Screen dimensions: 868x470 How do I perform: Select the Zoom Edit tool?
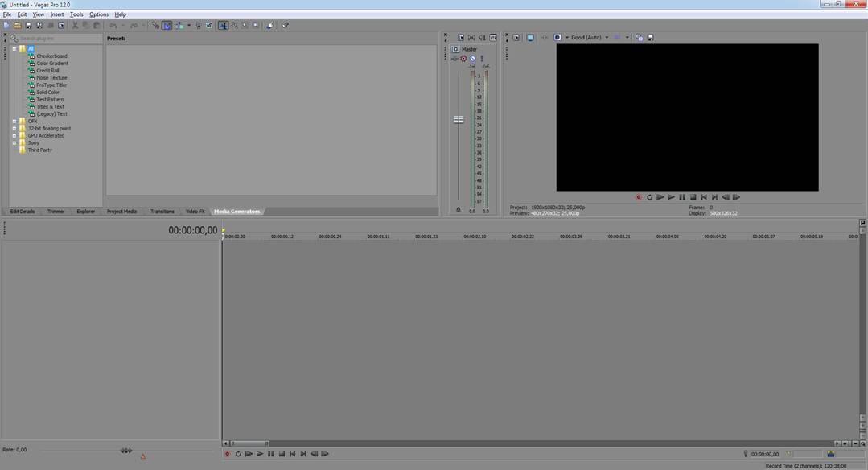[x=255, y=26]
